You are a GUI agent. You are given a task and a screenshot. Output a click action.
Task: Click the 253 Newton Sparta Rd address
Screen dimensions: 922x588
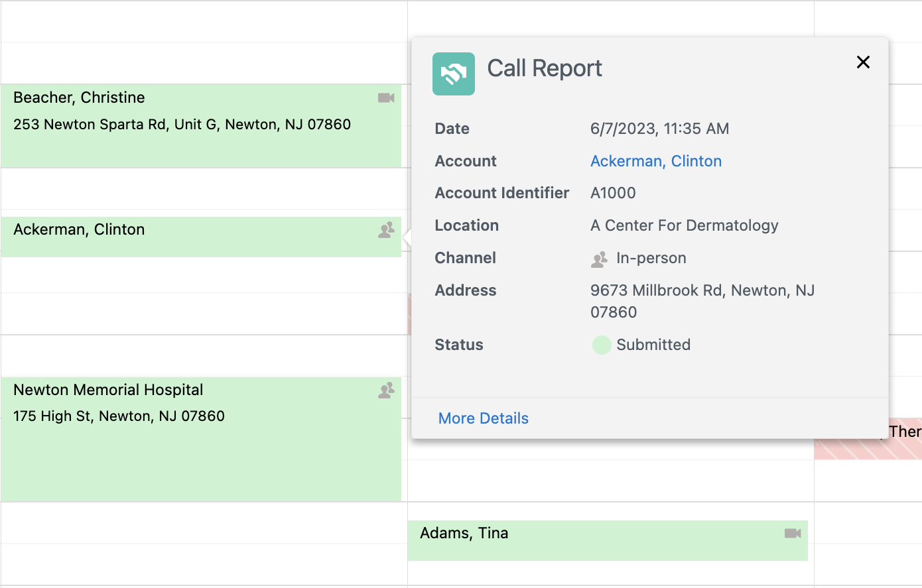(182, 125)
